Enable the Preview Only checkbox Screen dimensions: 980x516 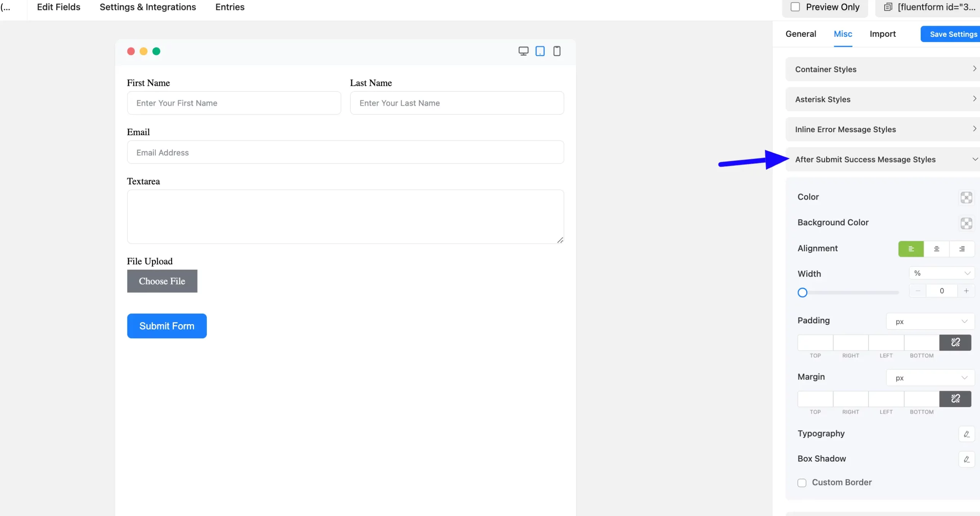click(795, 7)
